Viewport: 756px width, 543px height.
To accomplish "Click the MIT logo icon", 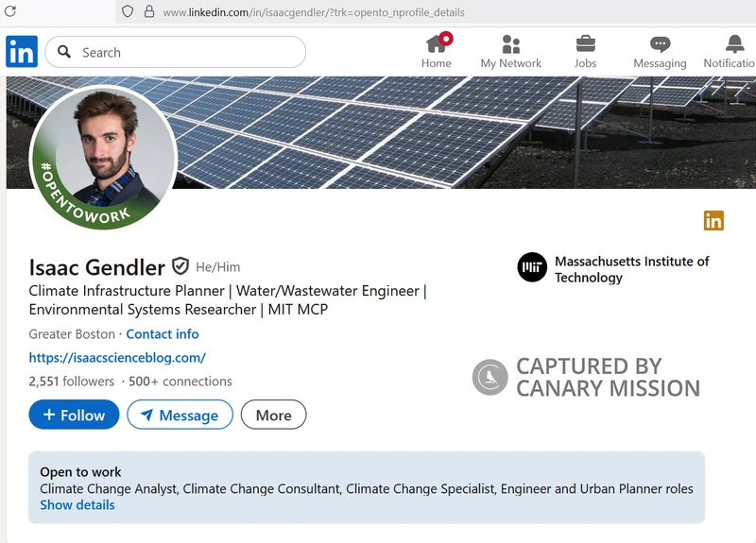I will (532, 268).
